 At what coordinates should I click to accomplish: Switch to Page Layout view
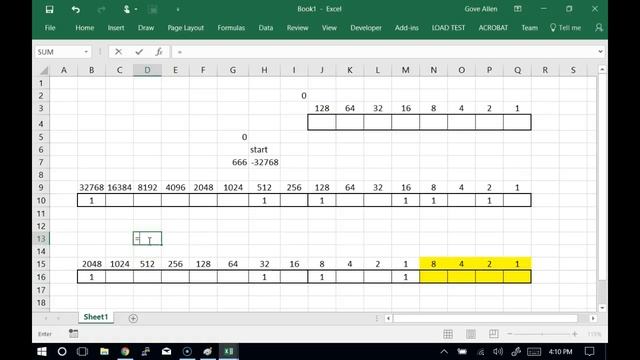pos(471,334)
